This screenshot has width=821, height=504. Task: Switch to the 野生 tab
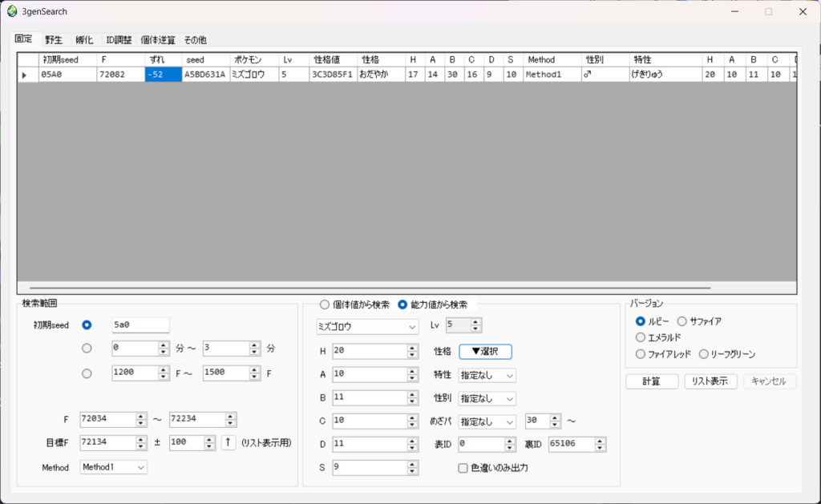tap(53, 39)
